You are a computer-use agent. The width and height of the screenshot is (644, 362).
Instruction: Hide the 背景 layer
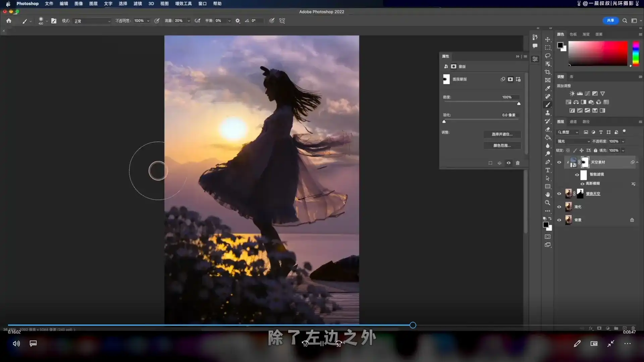559,220
